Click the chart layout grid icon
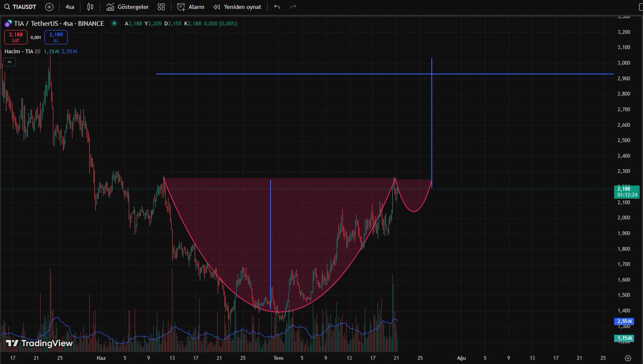Image resolution: width=643 pixels, height=364 pixels. pyautogui.click(x=161, y=7)
